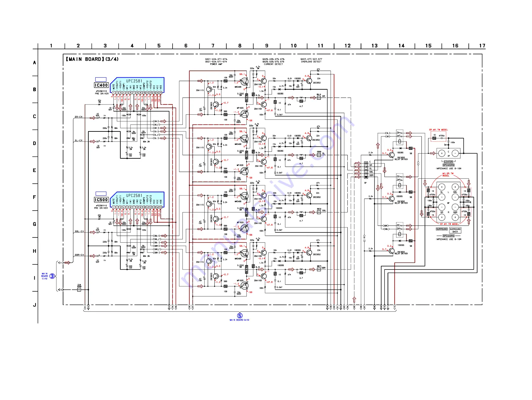Click grid column number 13
Viewport: 532px width, 400px height.
[x=374, y=46]
